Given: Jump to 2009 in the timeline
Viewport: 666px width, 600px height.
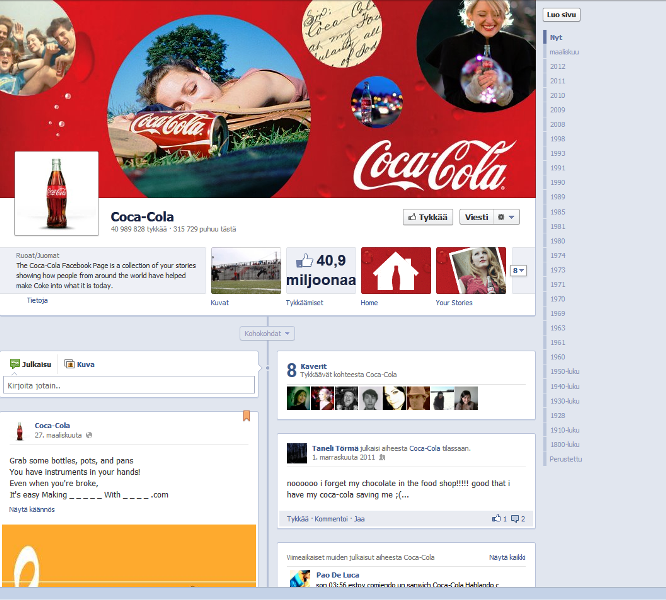Looking at the screenshot, I should [x=558, y=110].
